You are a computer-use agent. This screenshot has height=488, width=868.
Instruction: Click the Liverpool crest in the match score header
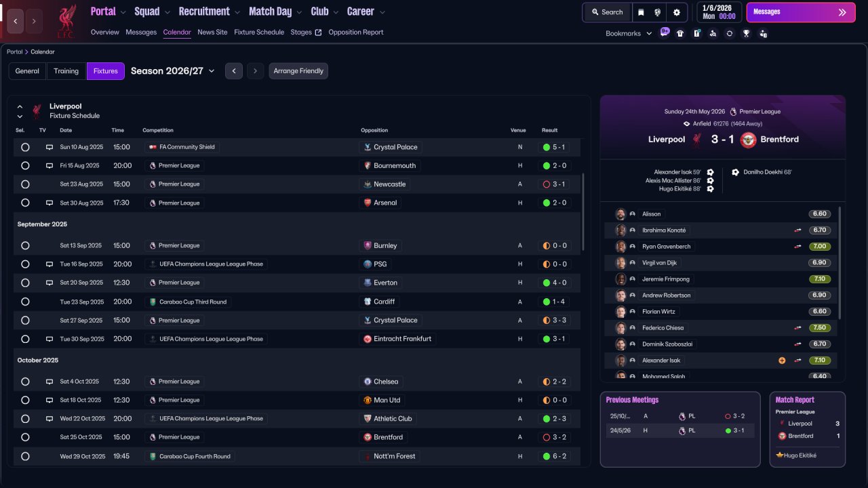696,140
